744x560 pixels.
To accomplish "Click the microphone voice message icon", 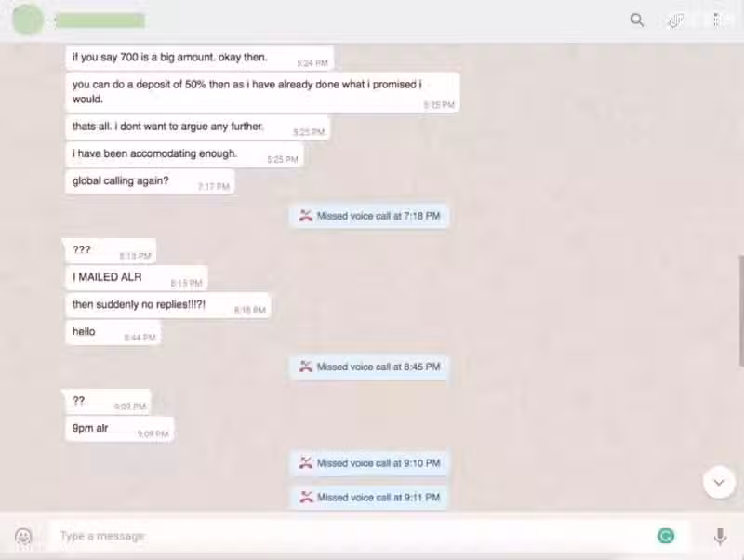I will [720, 536].
